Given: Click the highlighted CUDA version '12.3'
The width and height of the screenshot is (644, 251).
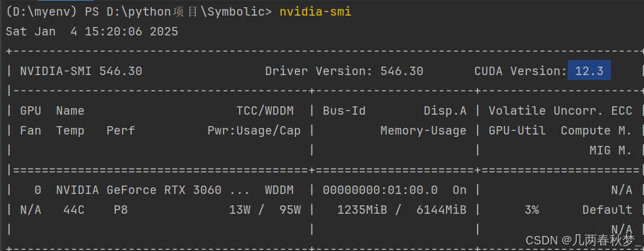Looking at the screenshot, I should point(589,71).
